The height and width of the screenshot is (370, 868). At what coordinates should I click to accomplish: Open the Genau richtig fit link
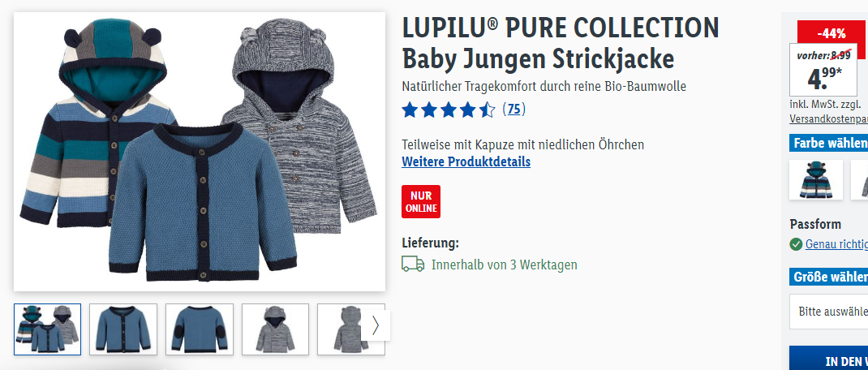(x=836, y=244)
